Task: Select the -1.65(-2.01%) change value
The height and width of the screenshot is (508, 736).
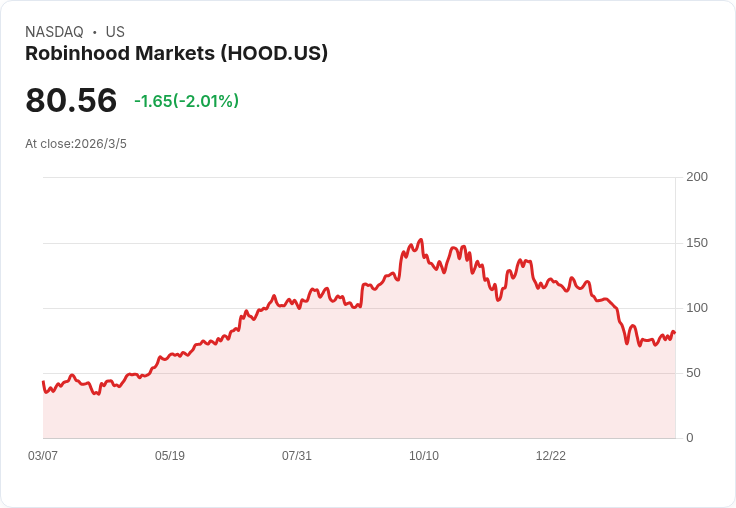Action: click(186, 101)
